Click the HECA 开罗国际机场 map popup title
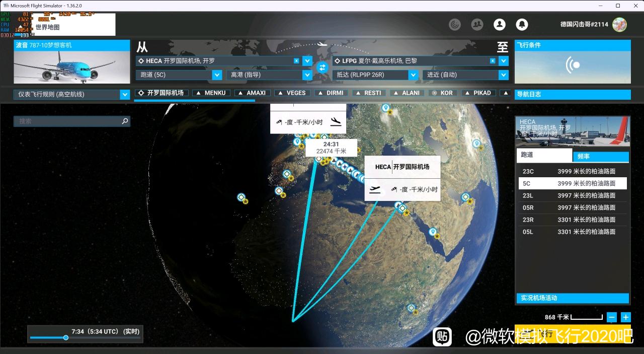644x354 pixels. pos(402,167)
